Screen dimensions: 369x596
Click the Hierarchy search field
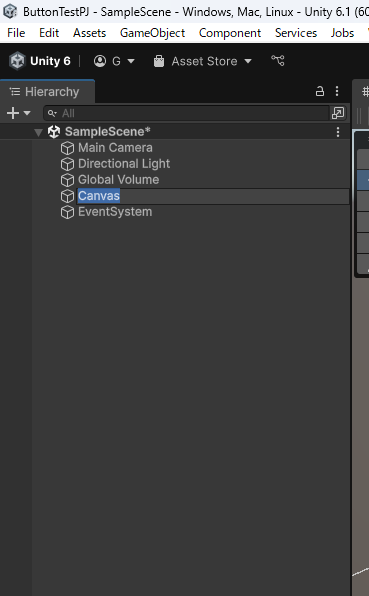tap(186, 113)
